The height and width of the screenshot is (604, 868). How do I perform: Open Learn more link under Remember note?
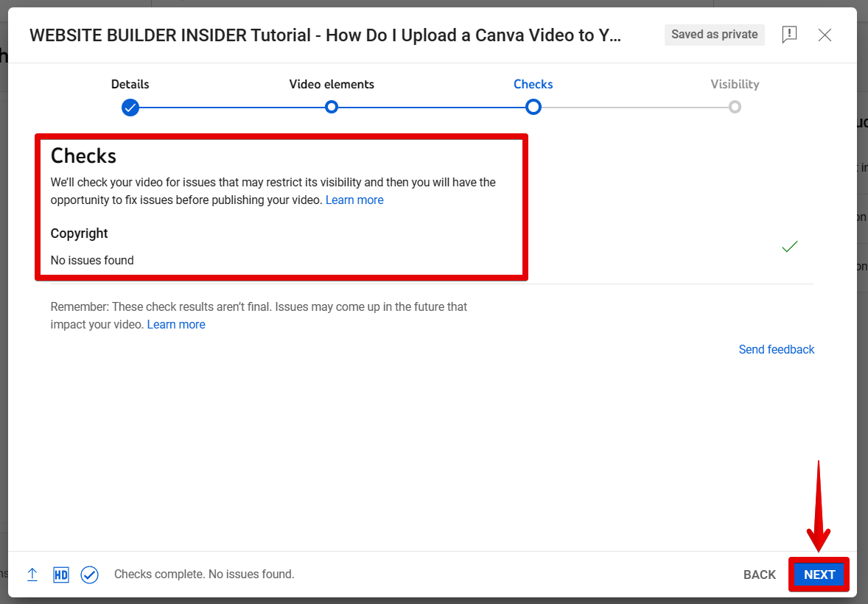pos(176,325)
